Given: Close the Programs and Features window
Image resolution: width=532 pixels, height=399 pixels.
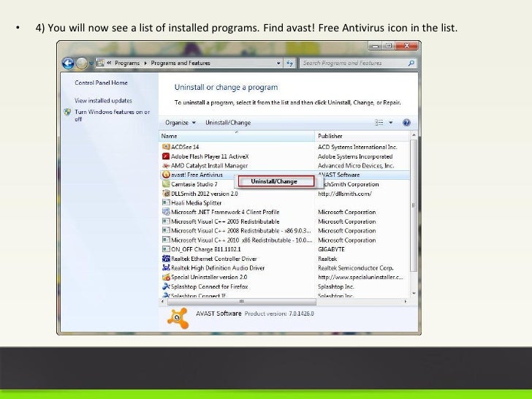Looking at the screenshot, I should click(406, 46).
